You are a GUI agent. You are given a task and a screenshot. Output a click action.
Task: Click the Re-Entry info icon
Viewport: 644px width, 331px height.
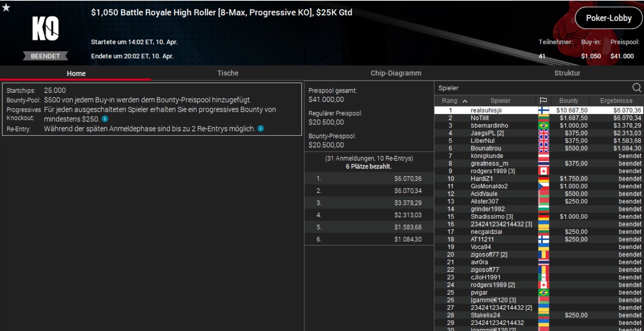pyautogui.click(x=261, y=128)
